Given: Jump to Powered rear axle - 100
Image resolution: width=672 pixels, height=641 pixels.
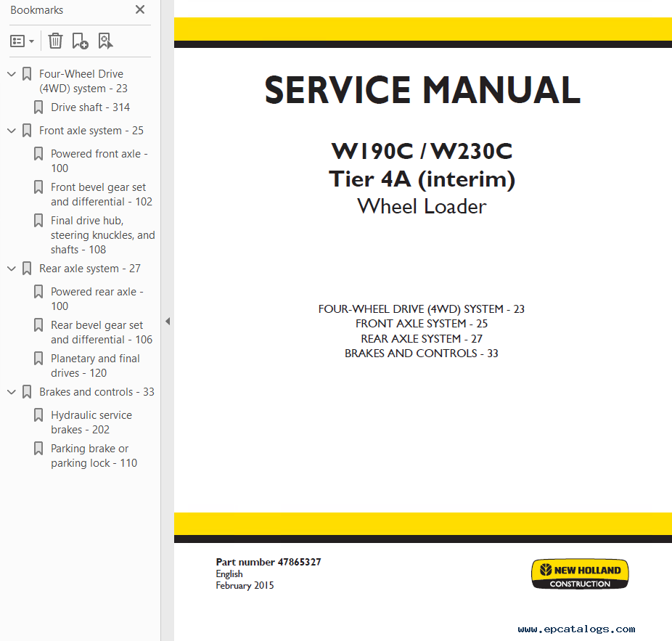Looking at the screenshot, I should (97, 299).
